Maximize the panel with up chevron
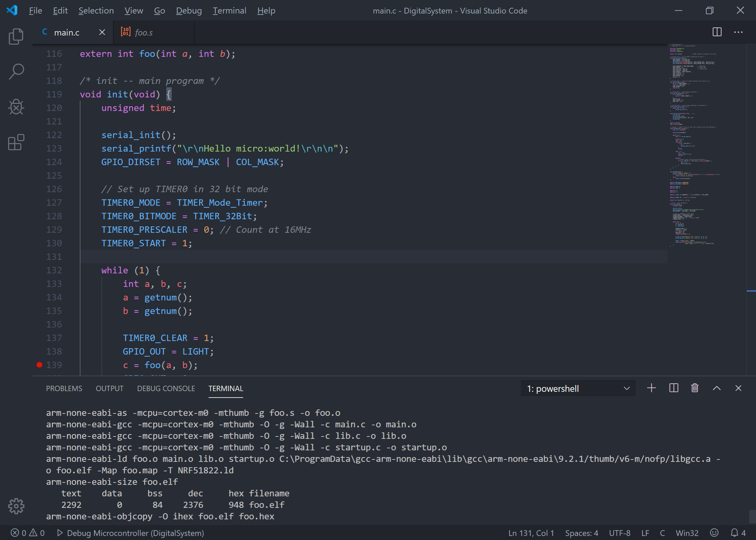Viewport: 756px width, 540px height. point(717,388)
